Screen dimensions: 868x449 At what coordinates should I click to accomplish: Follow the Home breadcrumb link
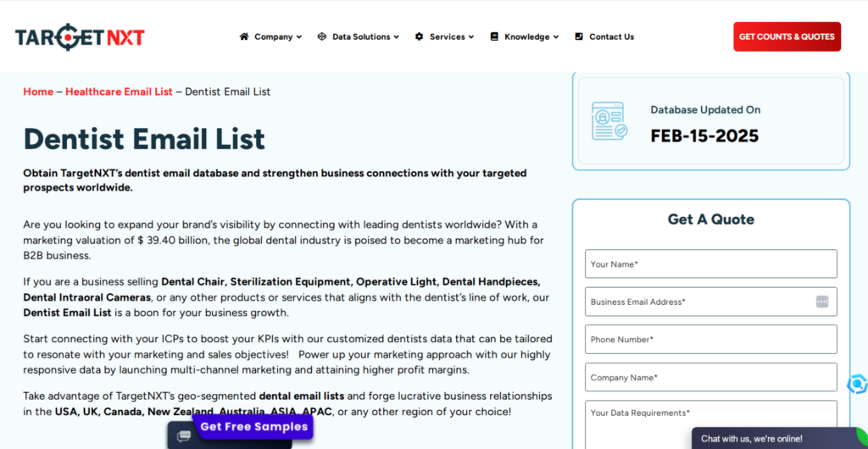(x=38, y=91)
